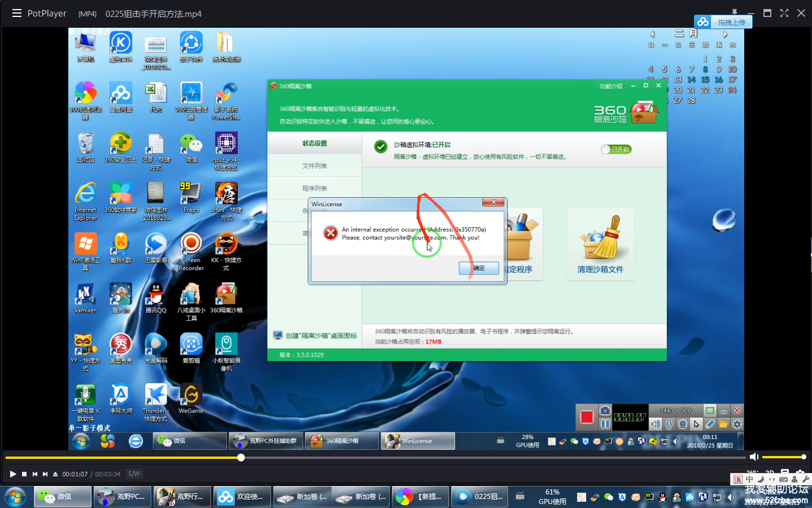
Task: Open the PotPlayer main menu
Action: tap(16, 13)
